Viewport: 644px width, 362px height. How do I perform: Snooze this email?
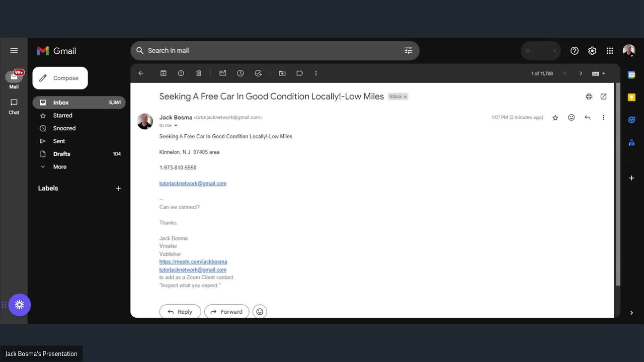pos(240,73)
